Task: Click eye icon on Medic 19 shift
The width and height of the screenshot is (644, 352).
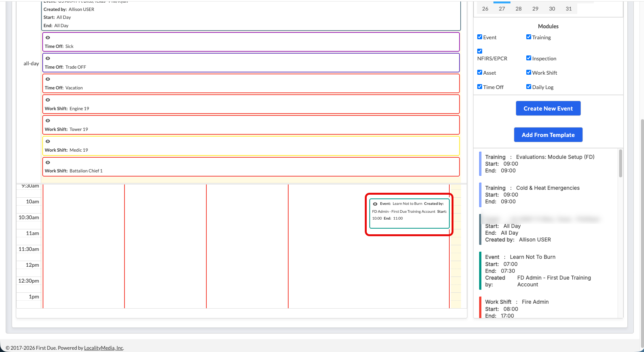Action: pyautogui.click(x=48, y=141)
